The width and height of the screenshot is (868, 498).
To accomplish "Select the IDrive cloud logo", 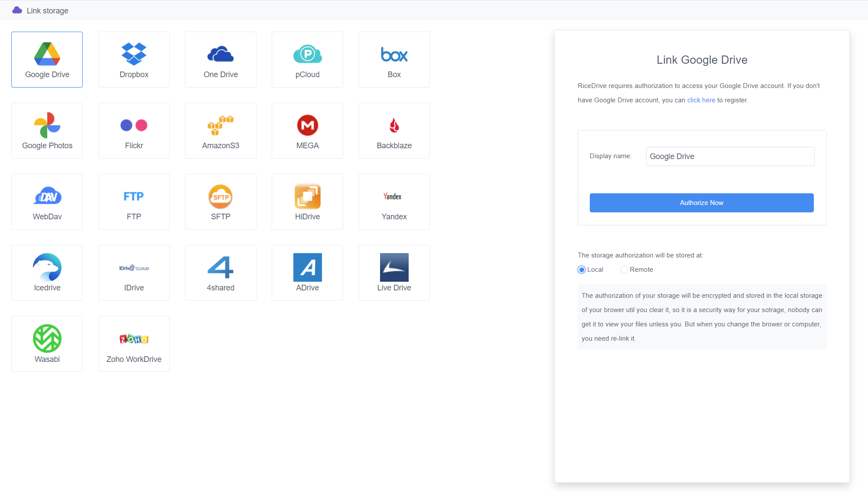I will coord(134,268).
